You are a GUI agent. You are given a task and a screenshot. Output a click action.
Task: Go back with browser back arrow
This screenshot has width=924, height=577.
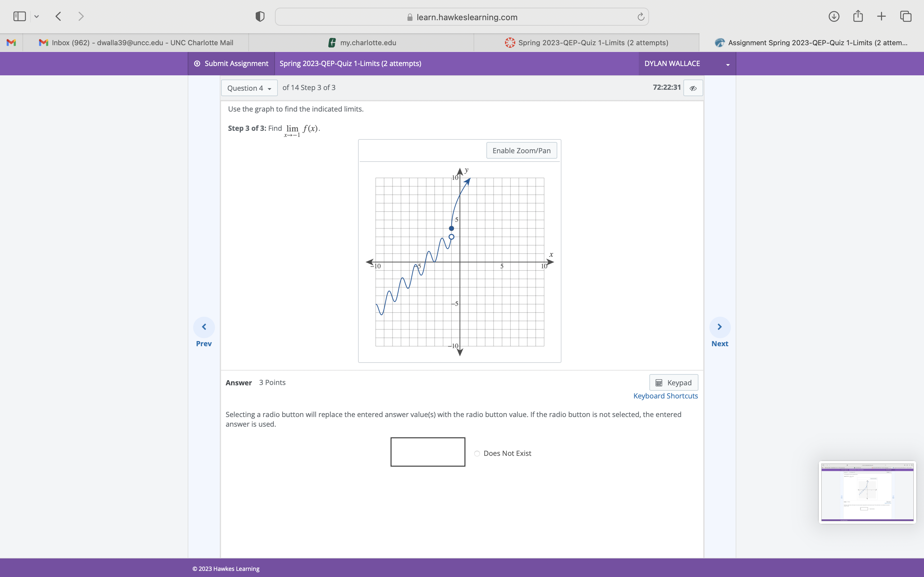58,16
